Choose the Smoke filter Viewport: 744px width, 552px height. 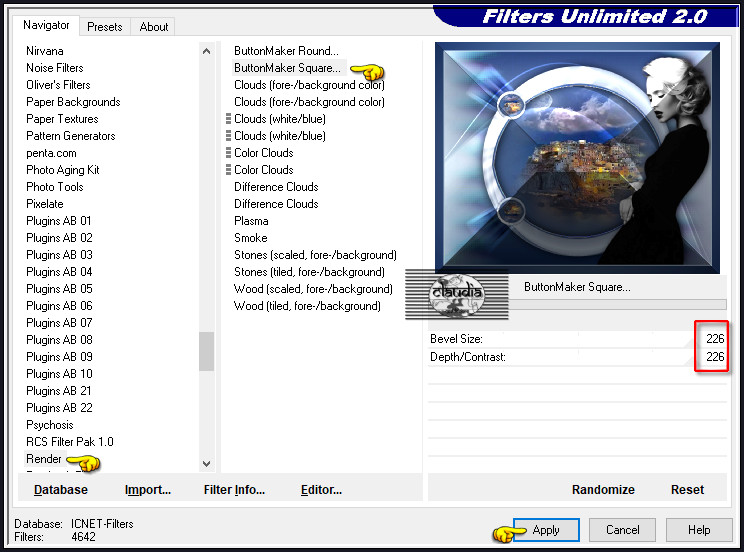coord(251,238)
